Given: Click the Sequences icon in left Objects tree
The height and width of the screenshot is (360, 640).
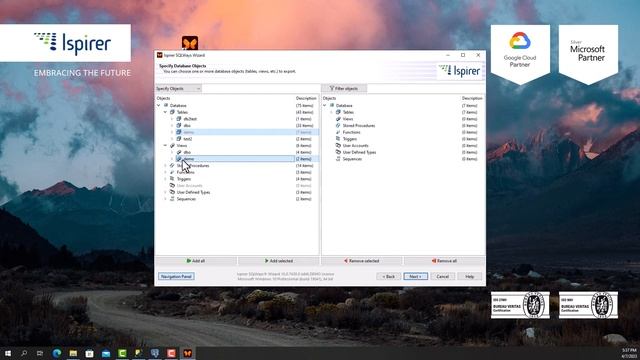Looking at the screenshot, I should (172, 199).
